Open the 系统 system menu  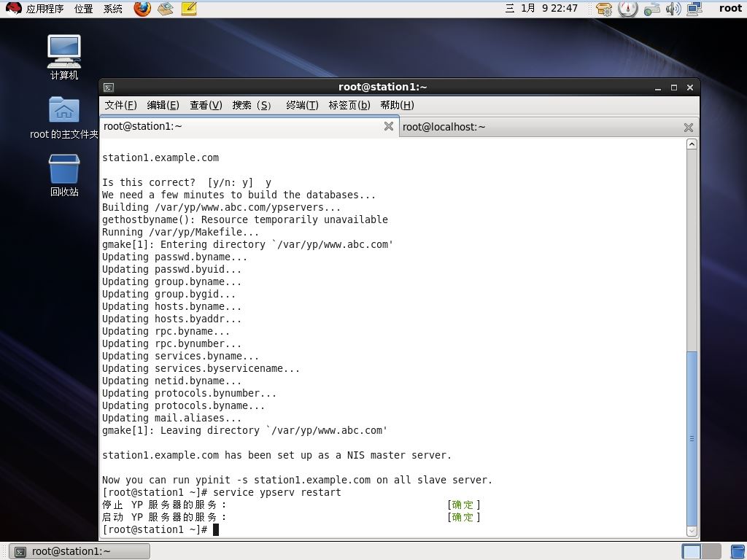pos(113,9)
